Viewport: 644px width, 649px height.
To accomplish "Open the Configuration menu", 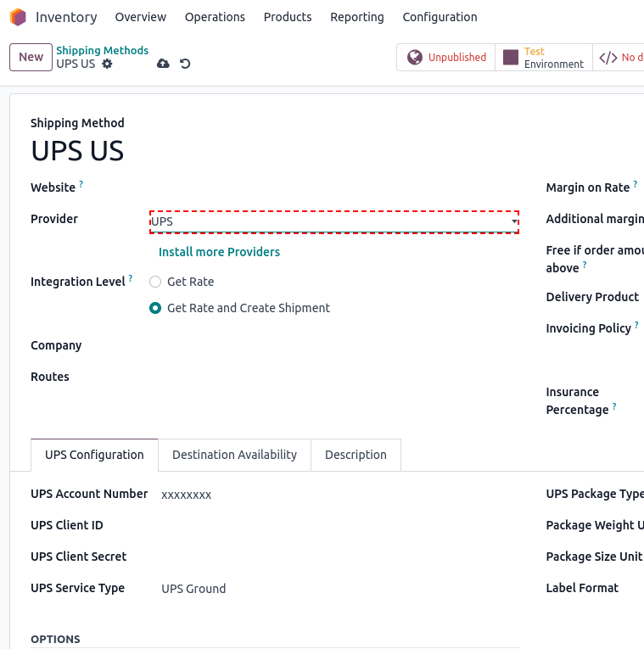I will pos(440,17).
